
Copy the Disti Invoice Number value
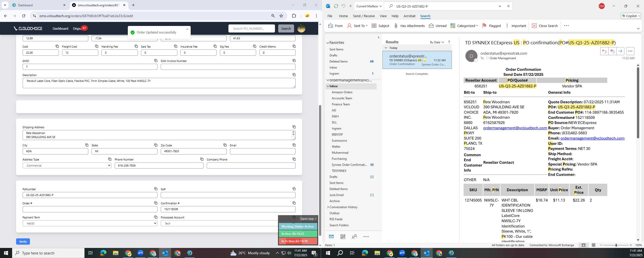tap(294, 60)
